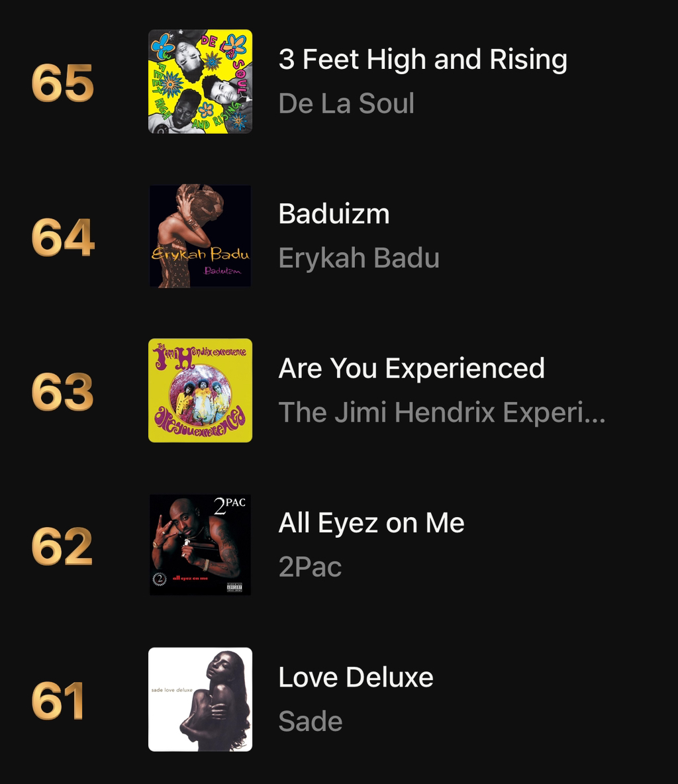The image size is (678, 784).
Task: Click the Baduizm album title
Action: [x=334, y=214]
